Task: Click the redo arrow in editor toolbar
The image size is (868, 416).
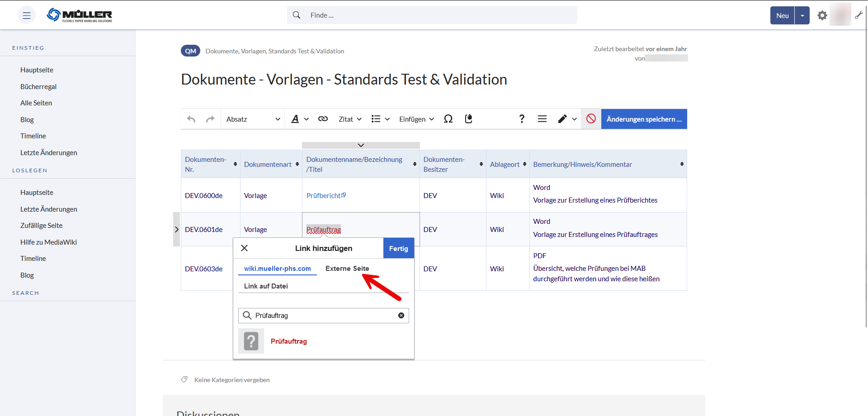Action: point(210,119)
